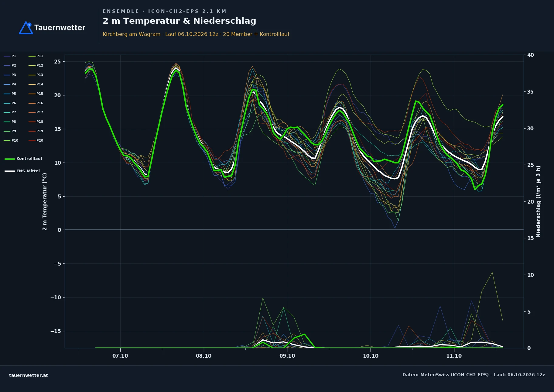The image size is (554, 392).
Task: Click the P15 legend entry
Action: 36,94
